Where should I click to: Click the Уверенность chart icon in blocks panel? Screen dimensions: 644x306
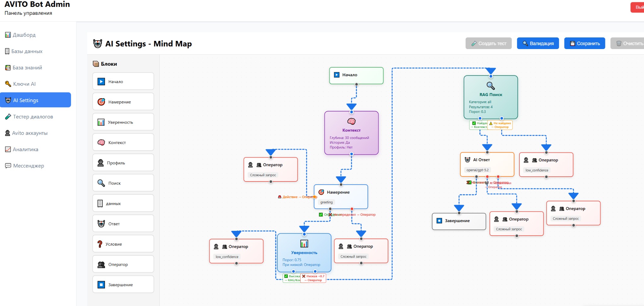coord(101,122)
